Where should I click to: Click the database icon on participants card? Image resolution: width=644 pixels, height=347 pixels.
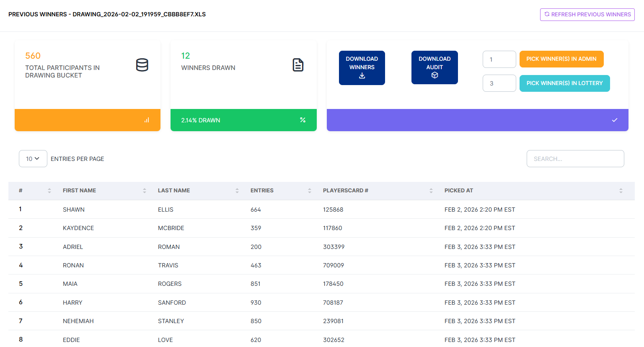pyautogui.click(x=142, y=65)
